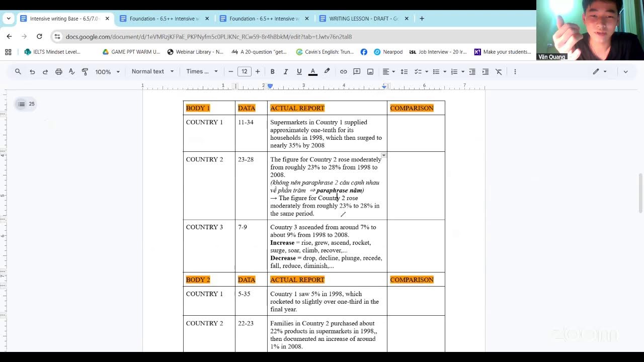
Task: Open the Nearpod bookmark
Action: (388, 52)
